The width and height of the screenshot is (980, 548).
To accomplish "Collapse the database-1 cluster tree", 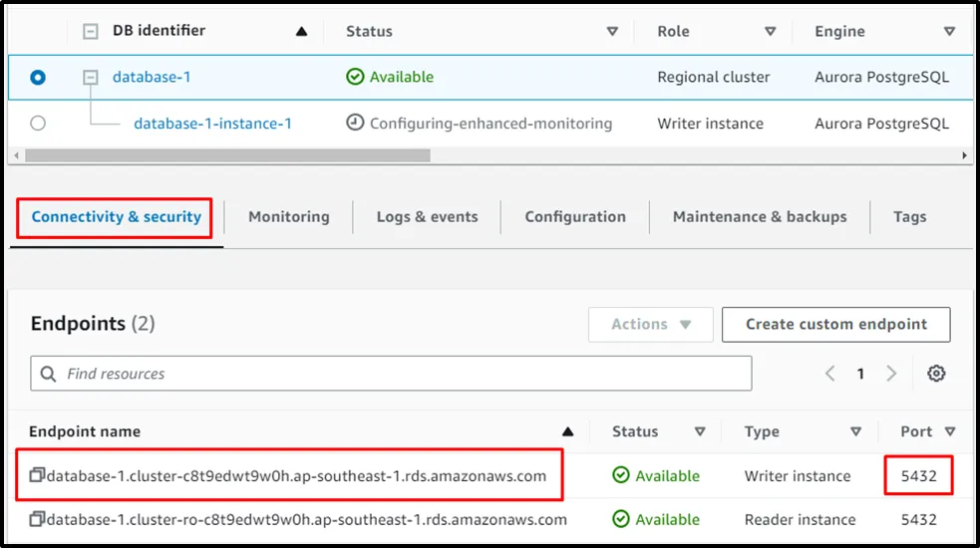I will click(x=91, y=77).
